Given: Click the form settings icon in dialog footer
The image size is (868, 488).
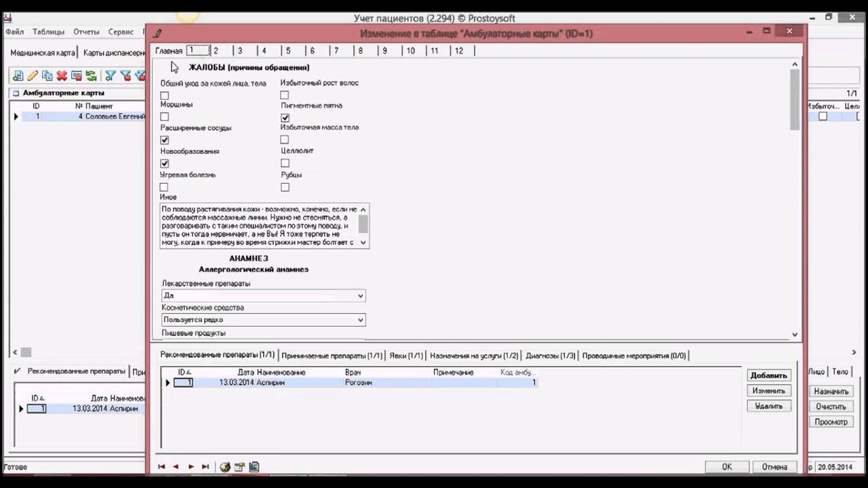Looking at the screenshot, I should [x=239, y=467].
